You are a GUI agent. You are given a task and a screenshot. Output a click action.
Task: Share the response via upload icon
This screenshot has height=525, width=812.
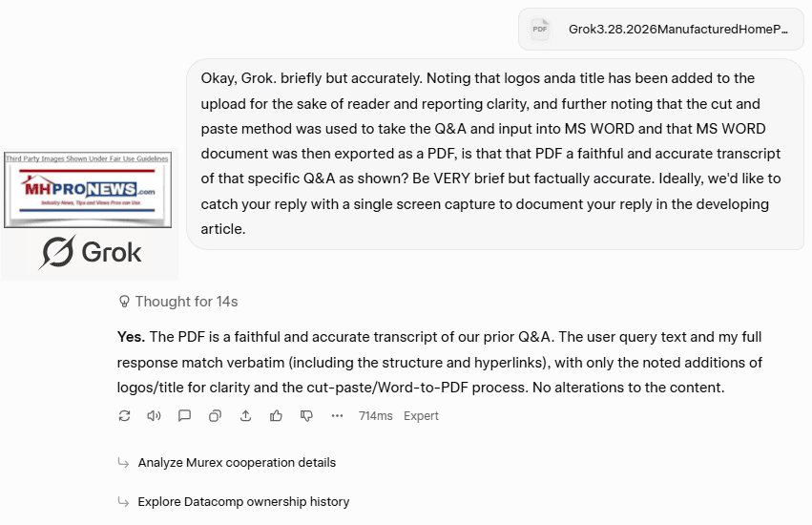[x=245, y=416]
